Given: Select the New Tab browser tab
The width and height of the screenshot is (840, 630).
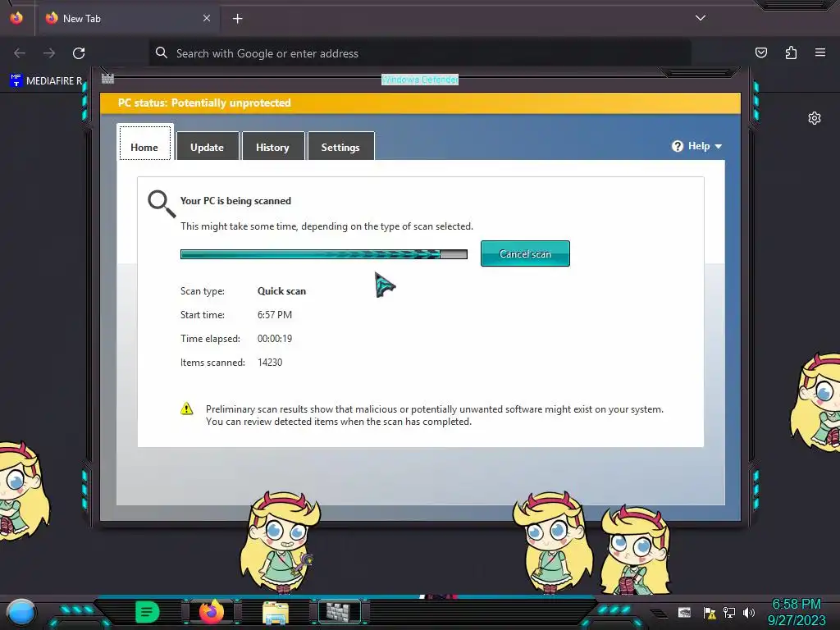Looking at the screenshot, I should [x=127, y=18].
